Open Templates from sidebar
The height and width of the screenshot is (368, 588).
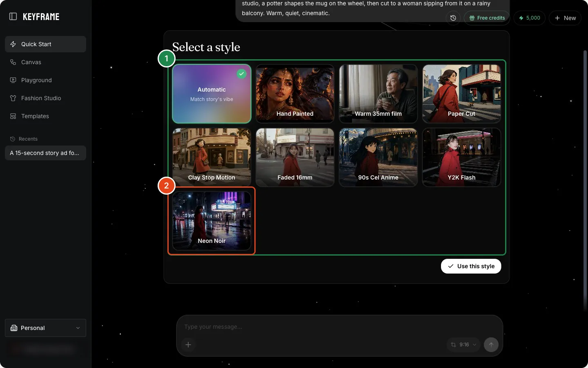[45, 116]
